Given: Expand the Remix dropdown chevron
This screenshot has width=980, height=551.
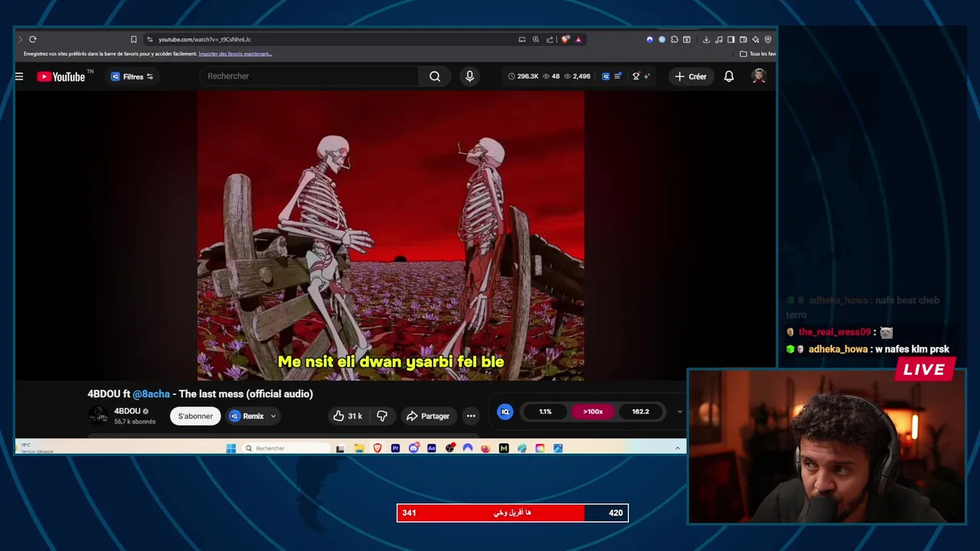Looking at the screenshot, I should pyautogui.click(x=273, y=416).
